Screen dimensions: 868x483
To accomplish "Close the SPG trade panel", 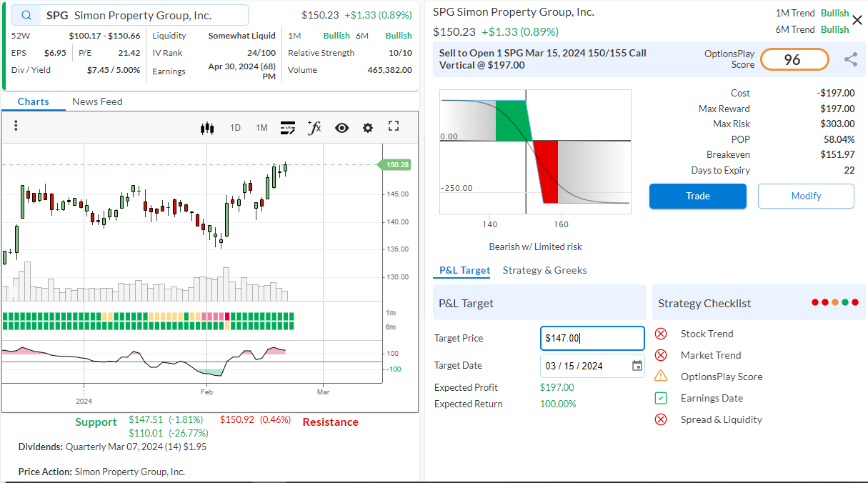I will [x=857, y=20].
